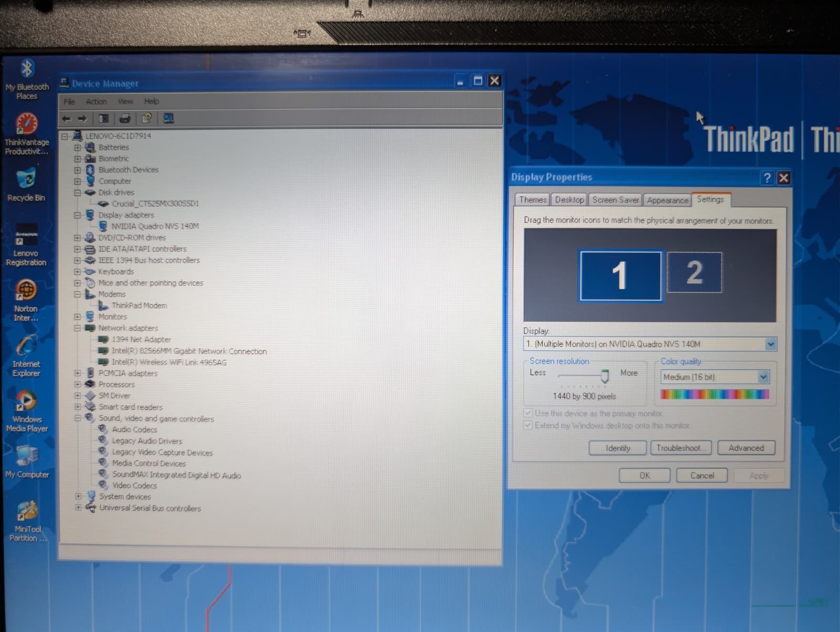840x632 pixels.
Task: Select Video Codecs device entry
Action: point(134,486)
